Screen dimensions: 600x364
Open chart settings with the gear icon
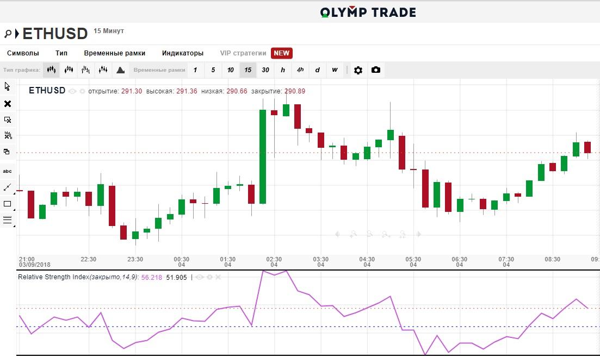click(x=358, y=70)
